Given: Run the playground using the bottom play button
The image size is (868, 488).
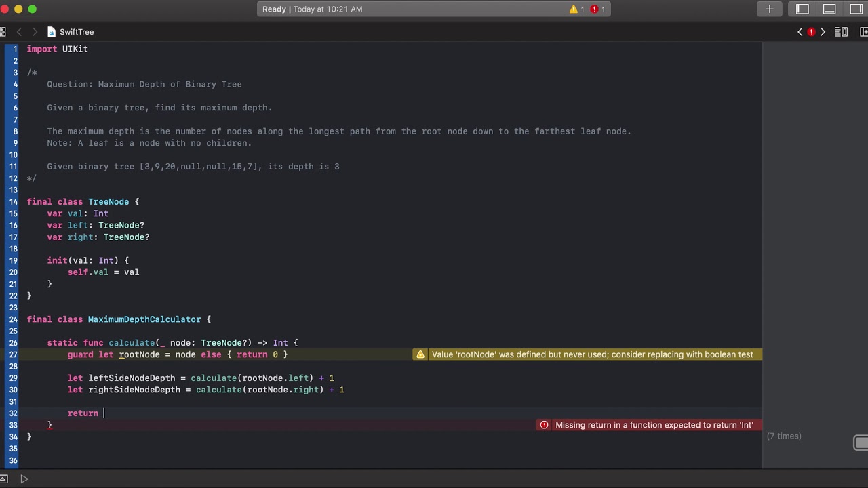Looking at the screenshot, I should (24, 479).
